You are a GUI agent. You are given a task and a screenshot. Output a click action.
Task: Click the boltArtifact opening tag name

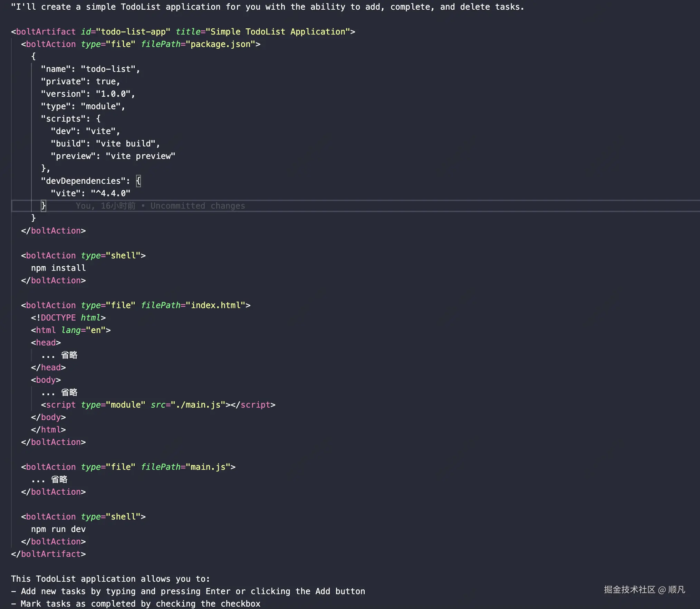pos(46,32)
